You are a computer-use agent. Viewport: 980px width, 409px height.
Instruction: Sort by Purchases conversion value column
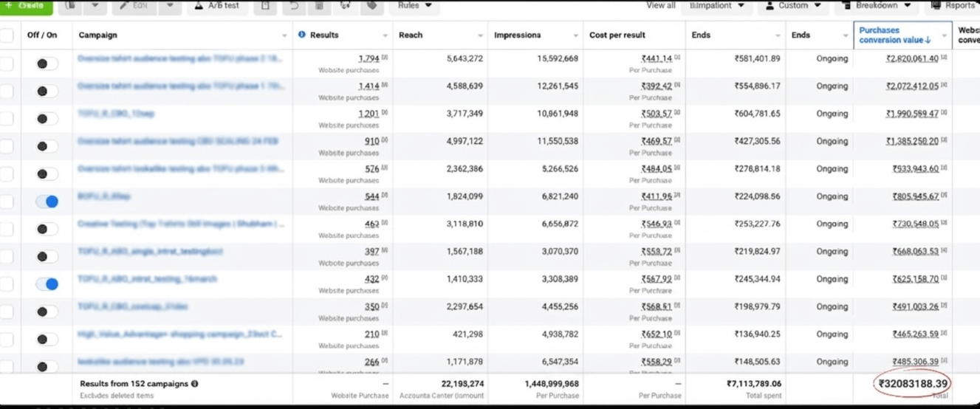click(894, 35)
